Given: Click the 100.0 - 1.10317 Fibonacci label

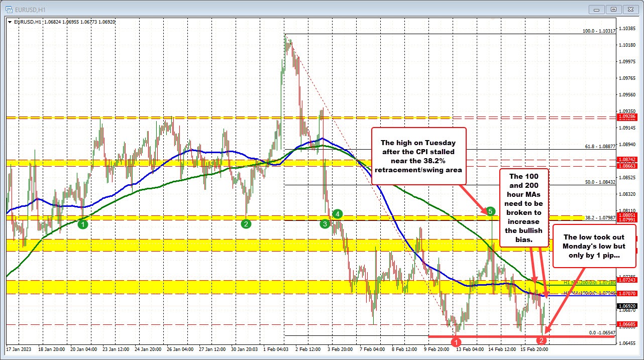Looking at the screenshot, I should (x=599, y=31).
